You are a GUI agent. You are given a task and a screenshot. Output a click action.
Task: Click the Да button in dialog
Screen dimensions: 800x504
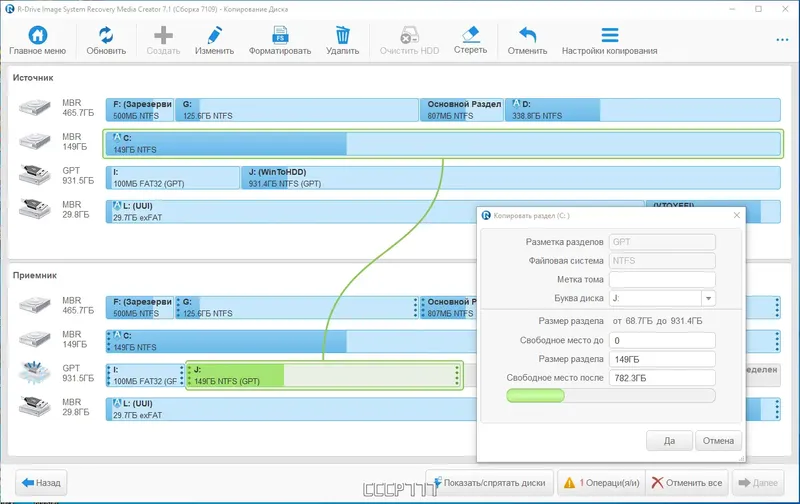click(x=669, y=441)
